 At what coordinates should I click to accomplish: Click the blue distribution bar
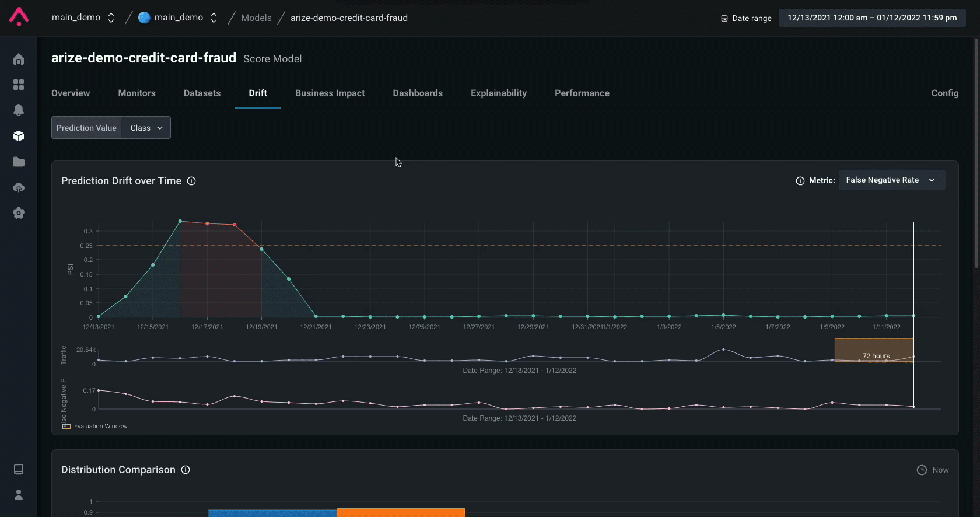point(272,513)
